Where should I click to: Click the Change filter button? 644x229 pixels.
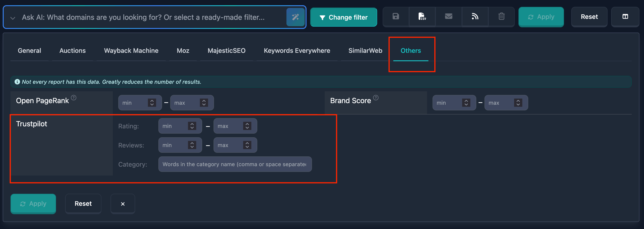[x=343, y=17]
